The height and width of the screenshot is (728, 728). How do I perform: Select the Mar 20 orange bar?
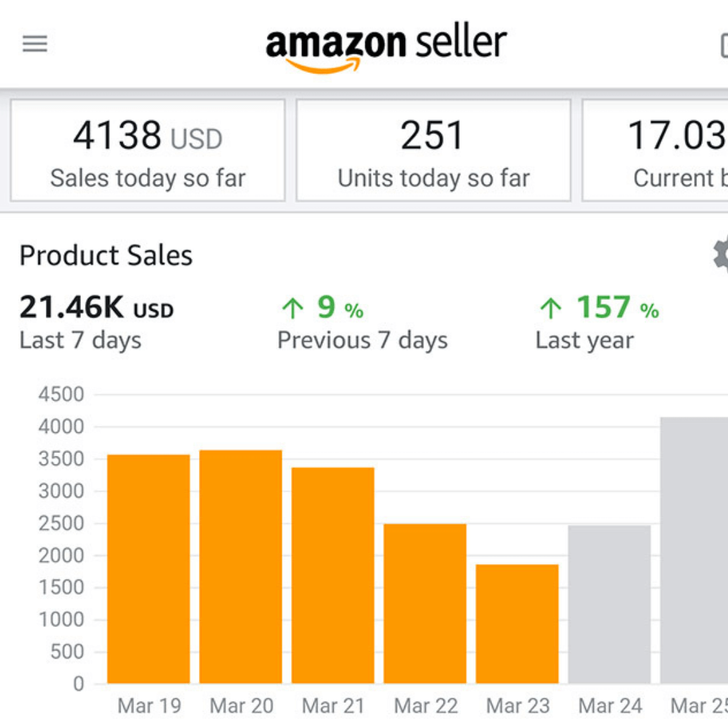pyautogui.click(x=241, y=566)
